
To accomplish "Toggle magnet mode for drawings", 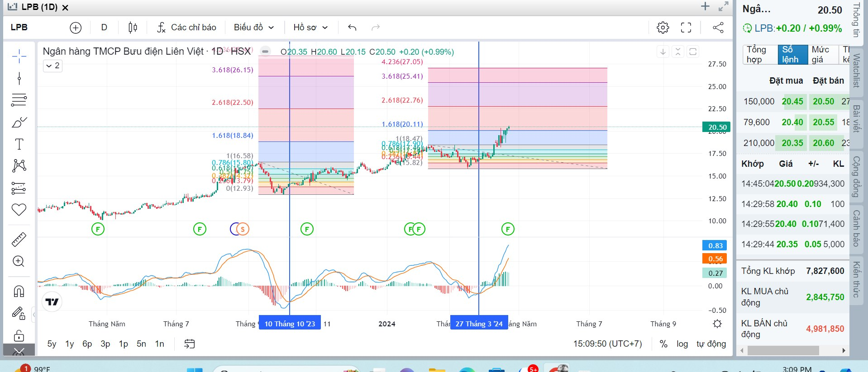I will click(19, 291).
